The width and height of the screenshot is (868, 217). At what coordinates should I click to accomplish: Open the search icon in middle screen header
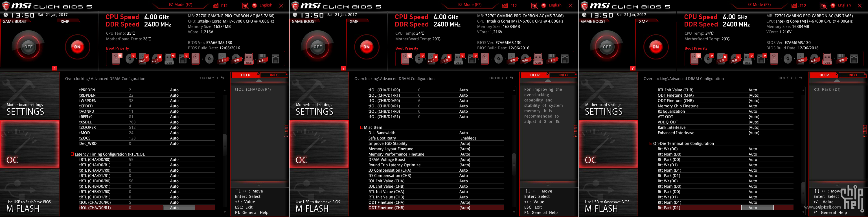(534, 6)
